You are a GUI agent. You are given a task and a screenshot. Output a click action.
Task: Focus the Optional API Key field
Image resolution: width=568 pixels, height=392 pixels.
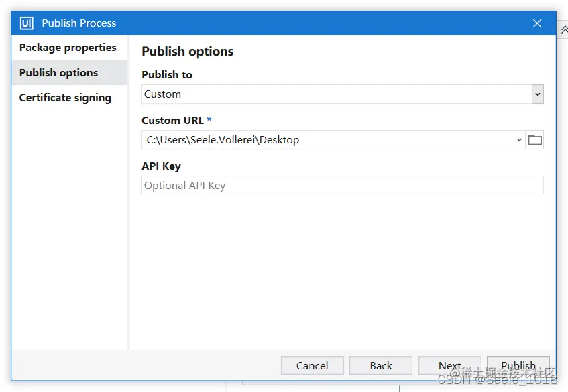pos(342,185)
